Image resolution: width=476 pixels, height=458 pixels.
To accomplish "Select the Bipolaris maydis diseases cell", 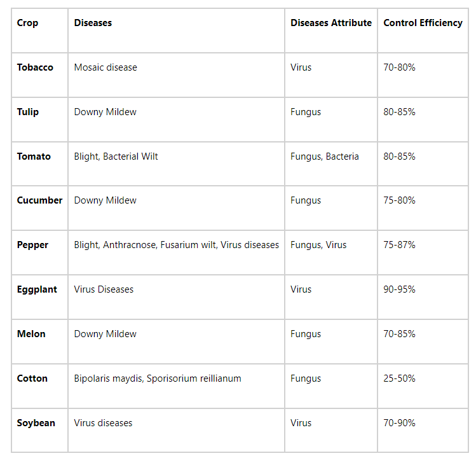I will click(x=158, y=378).
